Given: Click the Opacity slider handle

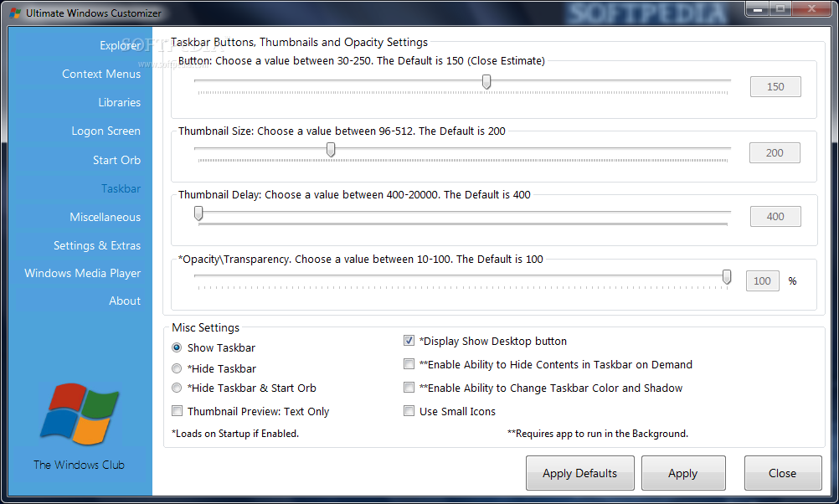Looking at the screenshot, I should [727, 276].
